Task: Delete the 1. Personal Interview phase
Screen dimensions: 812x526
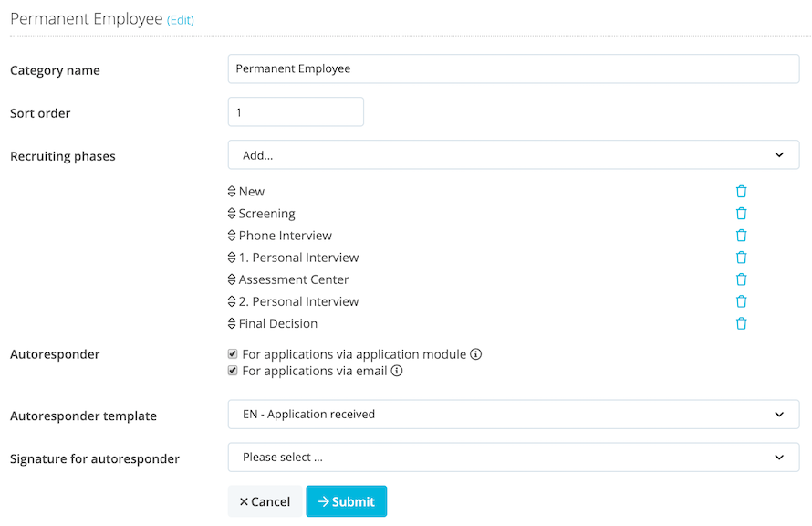Action: [x=741, y=258]
